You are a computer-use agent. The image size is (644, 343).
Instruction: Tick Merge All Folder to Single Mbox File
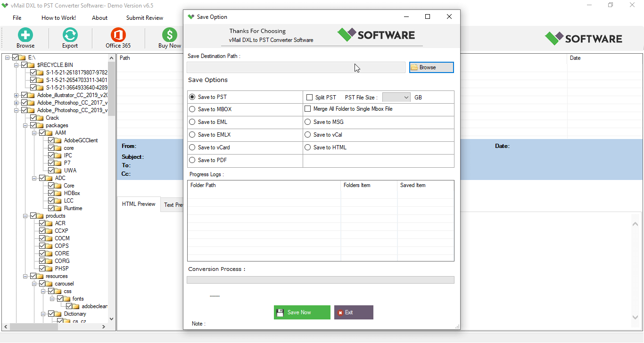(x=308, y=109)
